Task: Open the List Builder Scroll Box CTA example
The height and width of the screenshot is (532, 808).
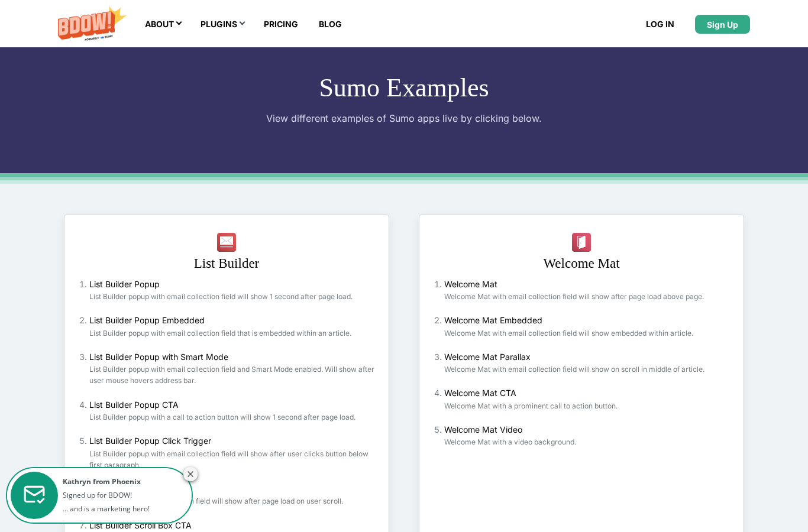Action: (x=140, y=525)
